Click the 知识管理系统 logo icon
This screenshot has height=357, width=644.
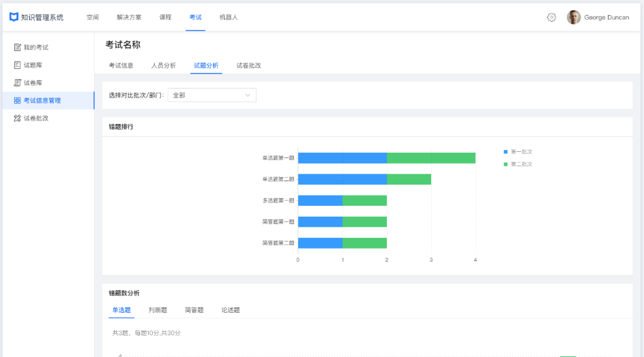(x=14, y=17)
